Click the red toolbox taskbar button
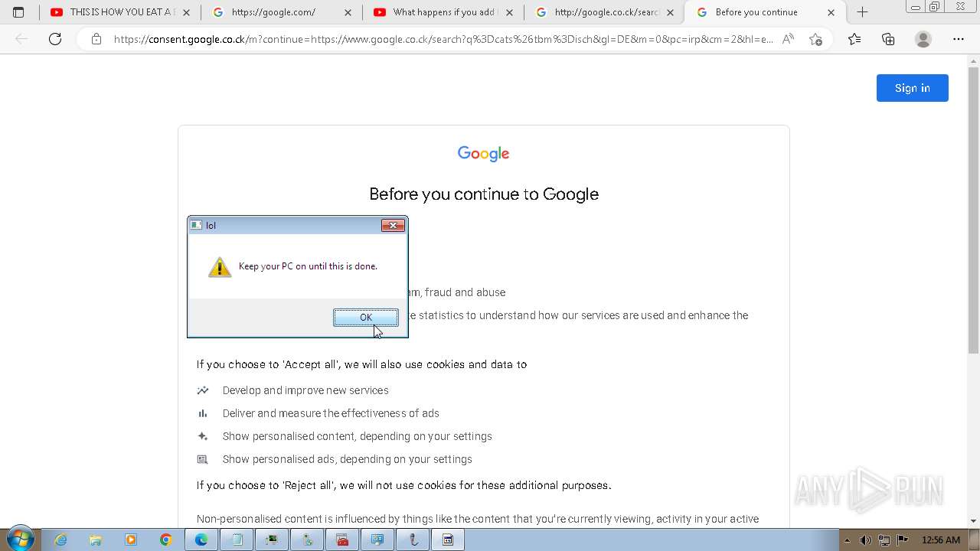Image resolution: width=980 pixels, height=551 pixels. click(x=342, y=540)
